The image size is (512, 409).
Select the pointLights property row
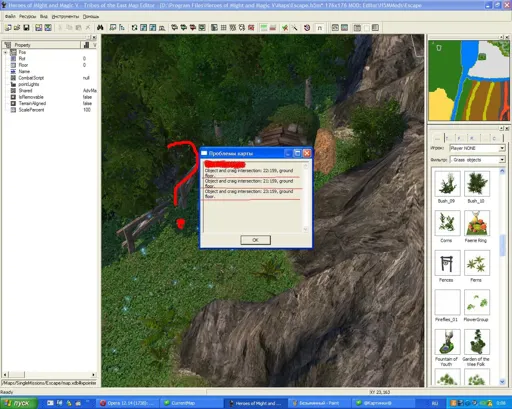tap(50, 84)
